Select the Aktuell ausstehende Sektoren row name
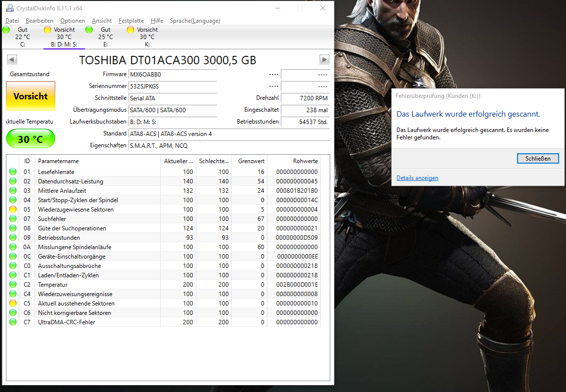The width and height of the screenshot is (566, 392). [76, 303]
